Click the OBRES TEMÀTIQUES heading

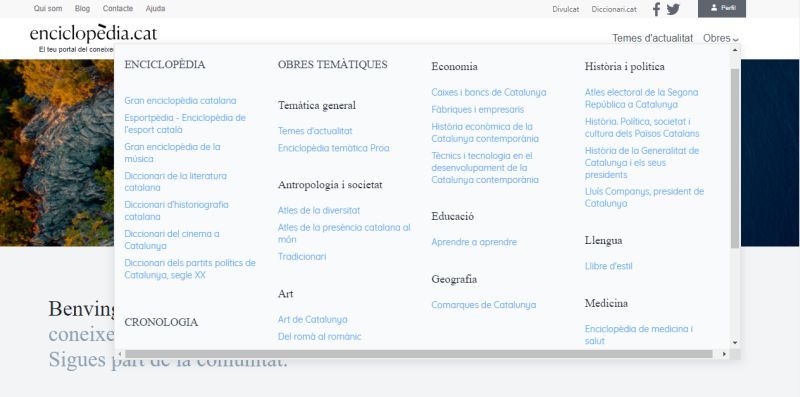click(333, 65)
